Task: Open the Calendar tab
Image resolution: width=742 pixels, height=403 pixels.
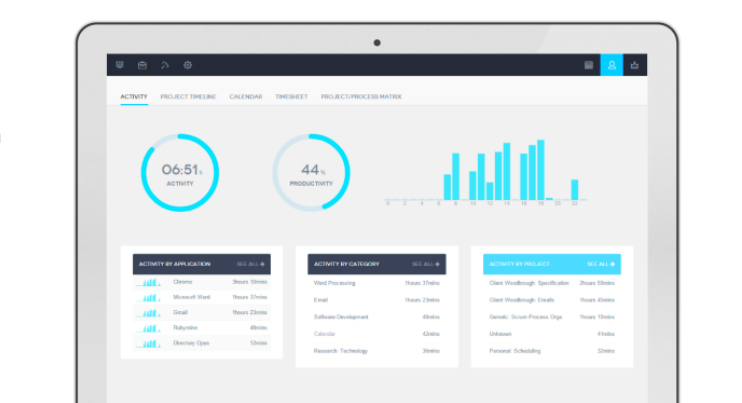Action: [245, 97]
